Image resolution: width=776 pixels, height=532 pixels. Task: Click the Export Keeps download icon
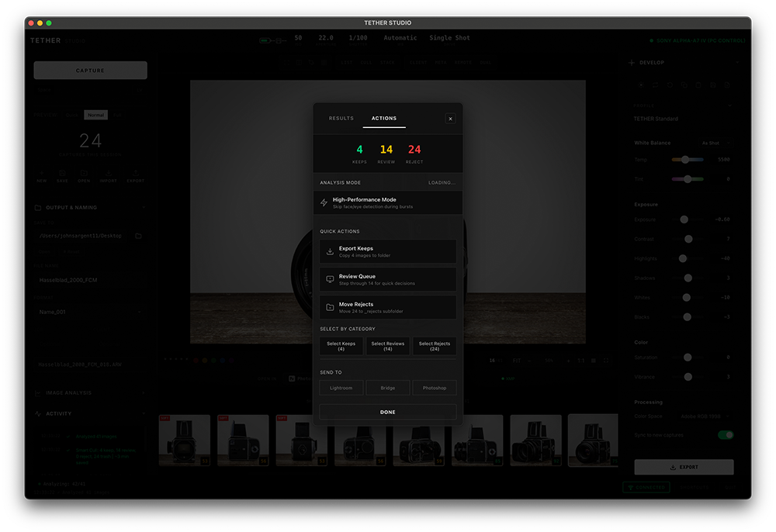tap(330, 251)
